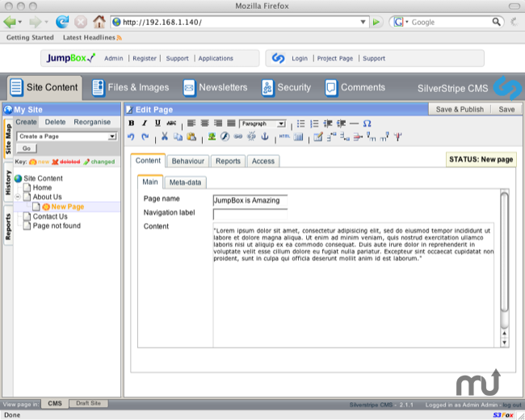Click the indent icon
The width and height of the screenshot is (525, 420).
341,124
